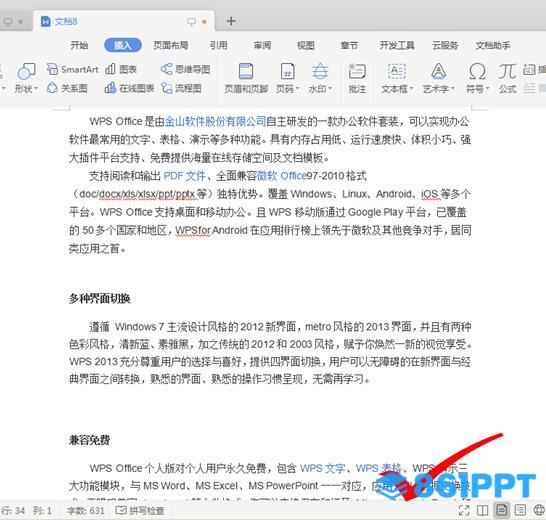Insert a 思维导图 mind map
Screen dimensions: 546x520
click(186, 69)
